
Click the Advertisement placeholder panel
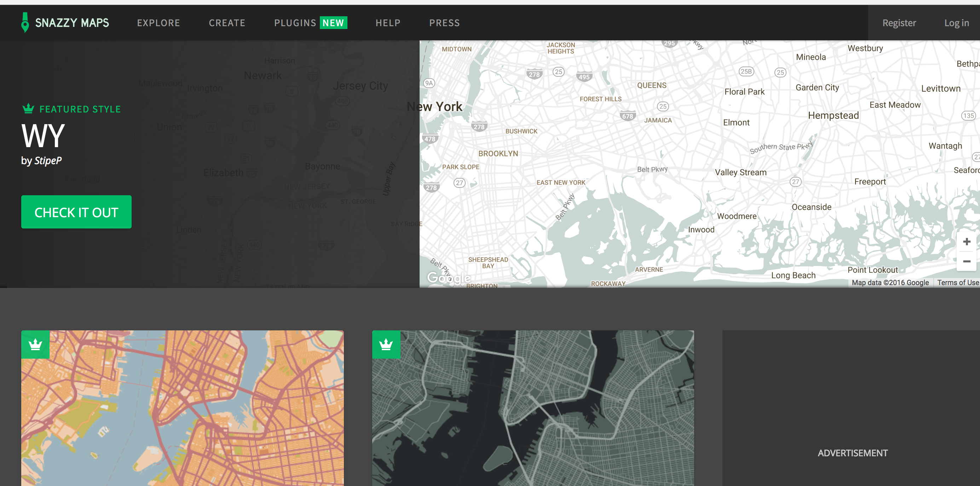(x=852, y=408)
